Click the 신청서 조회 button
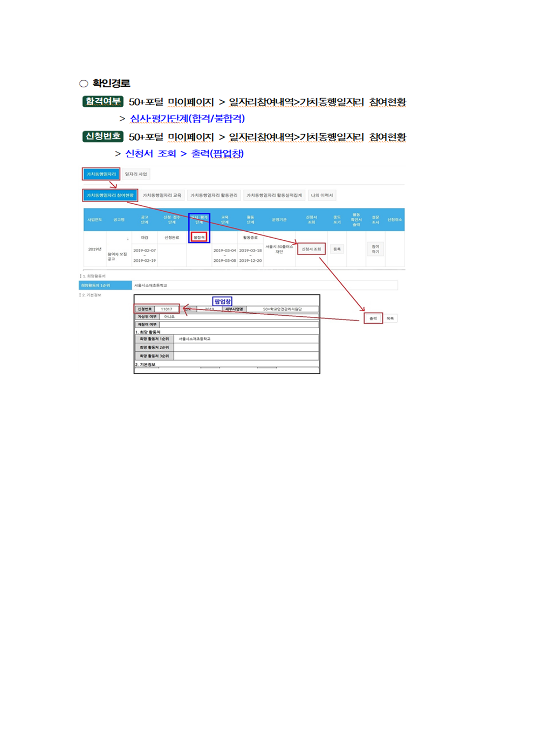Image resolution: width=535 pixels, height=756 pixels. (x=311, y=249)
